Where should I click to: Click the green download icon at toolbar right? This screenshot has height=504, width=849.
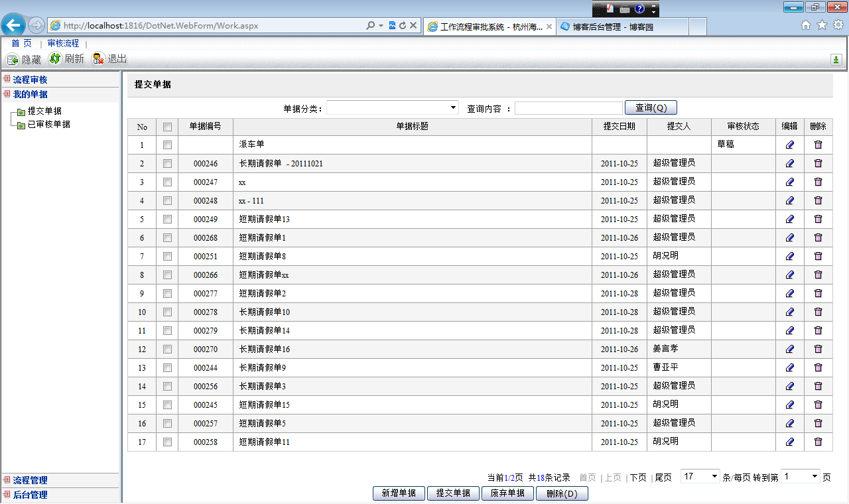(x=836, y=60)
